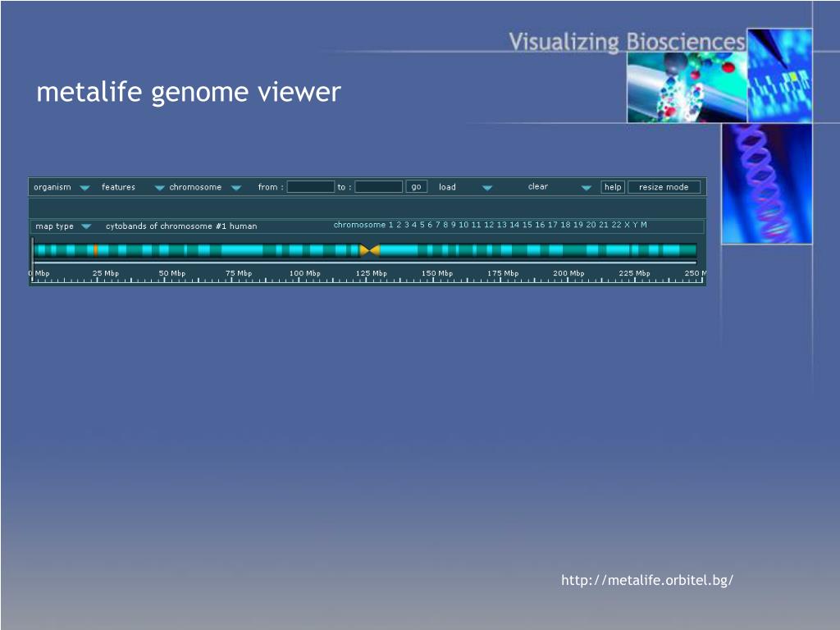Toggle resize mode button
This screenshot has height=630, width=840.
click(664, 186)
